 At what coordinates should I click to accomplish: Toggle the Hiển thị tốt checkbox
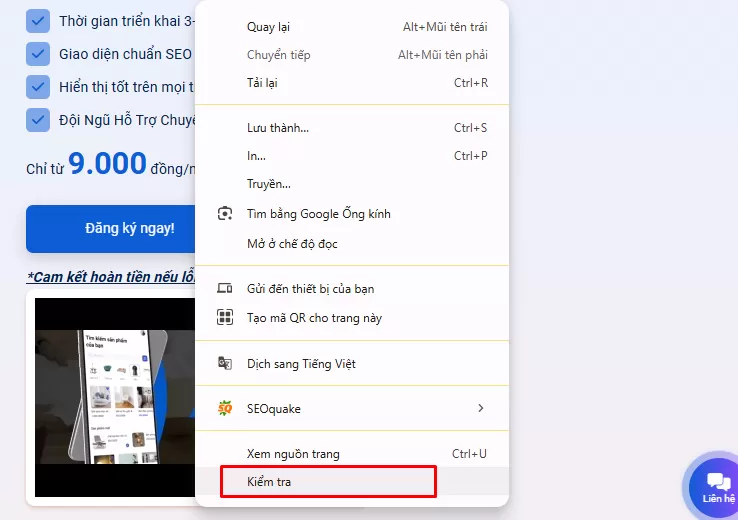point(38,87)
